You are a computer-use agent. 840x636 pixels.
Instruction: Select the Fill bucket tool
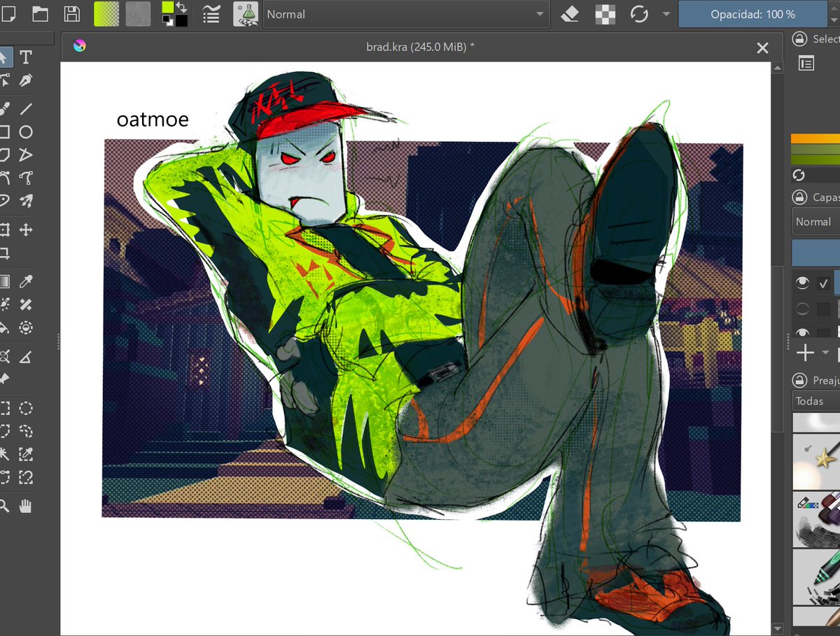click(x=3, y=327)
